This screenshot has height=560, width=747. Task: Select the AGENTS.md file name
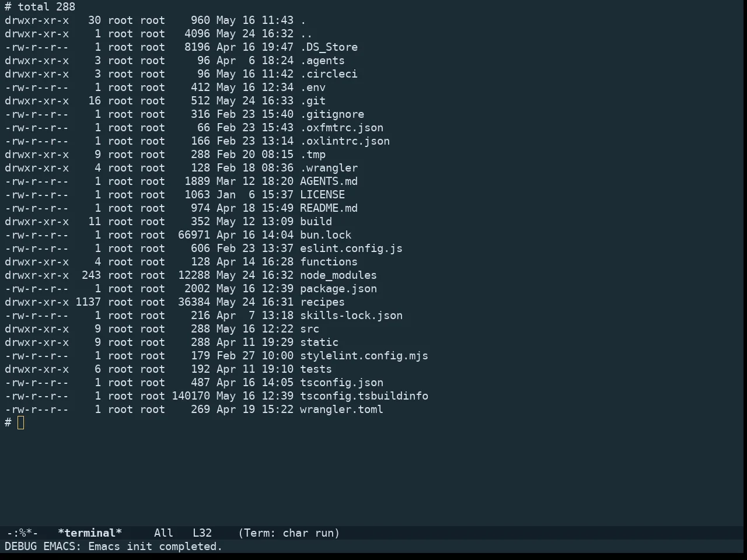pos(329,181)
